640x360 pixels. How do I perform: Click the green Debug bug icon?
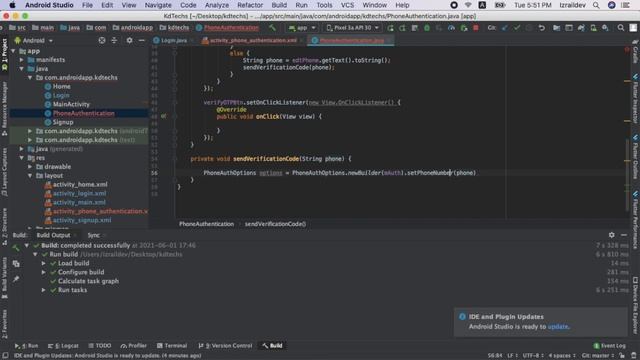(427, 28)
